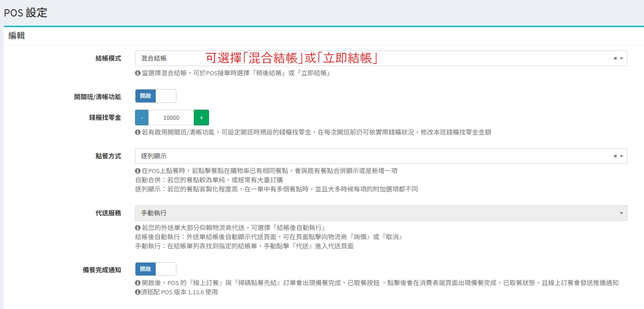The width and height of the screenshot is (644, 309).
Task: Open the 結帳模式 dropdown arrow
Action: (x=621, y=58)
